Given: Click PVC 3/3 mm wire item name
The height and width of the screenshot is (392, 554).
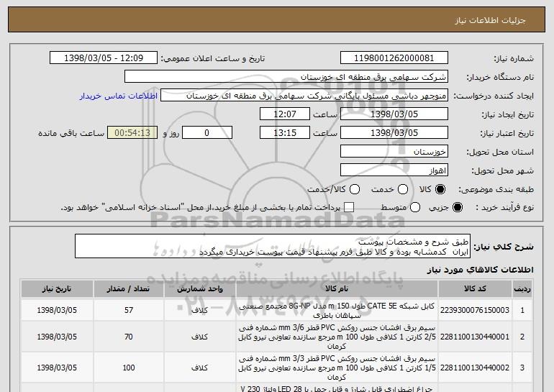Looking at the screenshot, I should (337, 368).
